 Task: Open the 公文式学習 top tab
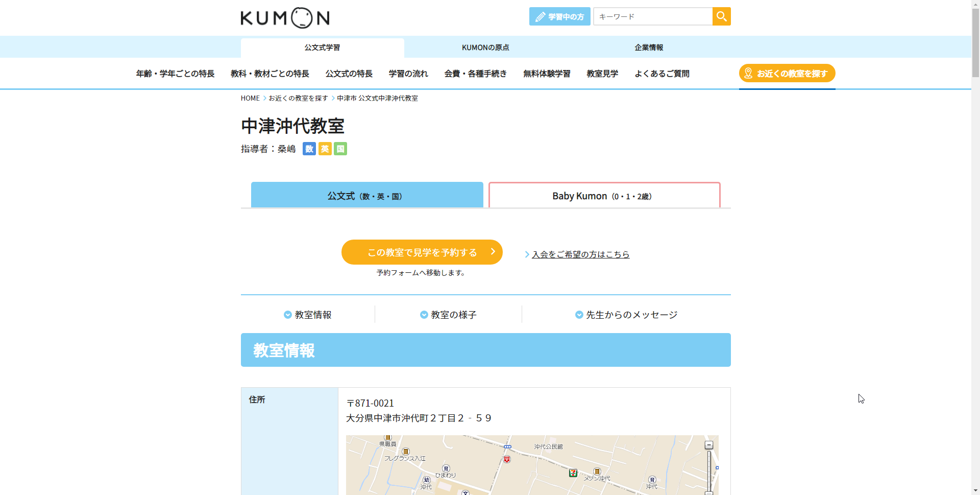coord(322,48)
